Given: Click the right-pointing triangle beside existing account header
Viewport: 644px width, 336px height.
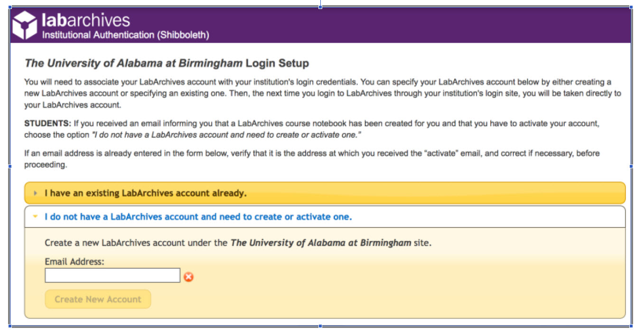Looking at the screenshot, I should click(36, 193).
